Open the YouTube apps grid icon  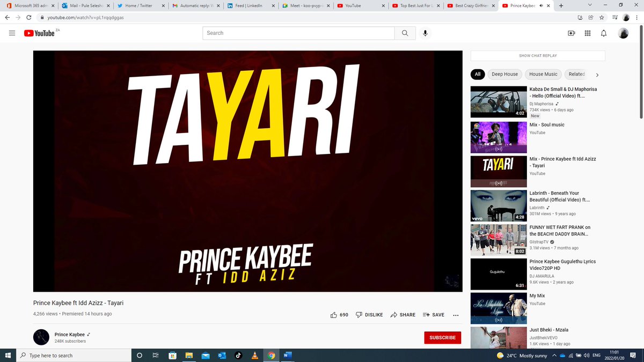[x=588, y=33]
